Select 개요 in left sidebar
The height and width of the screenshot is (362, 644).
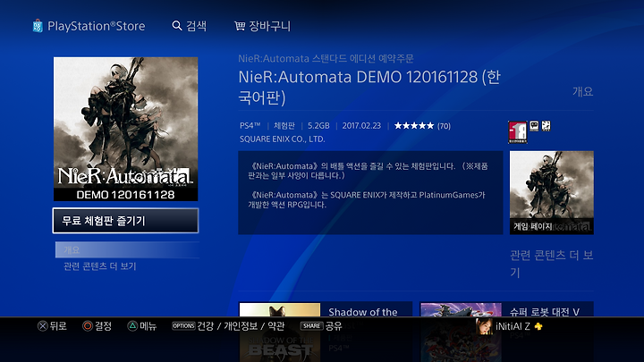(x=127, y=249)
